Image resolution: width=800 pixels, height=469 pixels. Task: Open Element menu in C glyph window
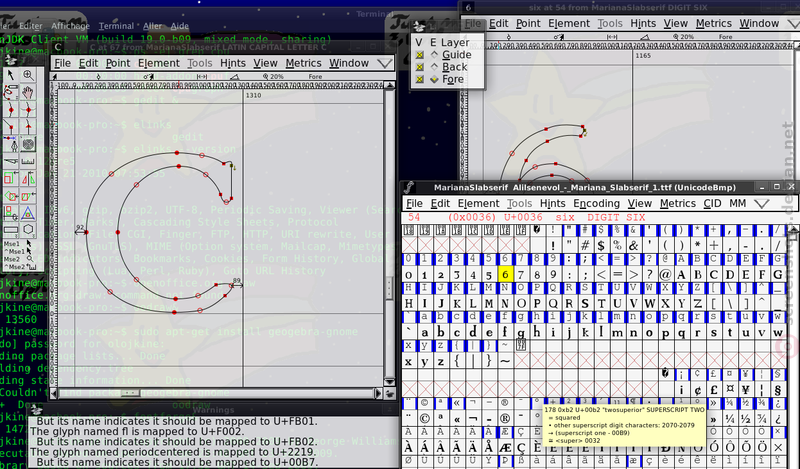(x=159, y=63)
